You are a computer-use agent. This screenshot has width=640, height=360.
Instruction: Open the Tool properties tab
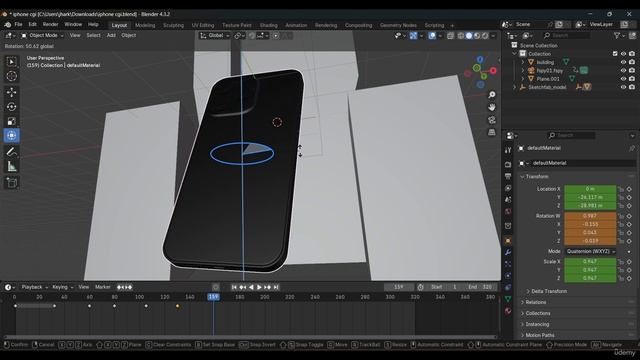(x=508, y=150)
